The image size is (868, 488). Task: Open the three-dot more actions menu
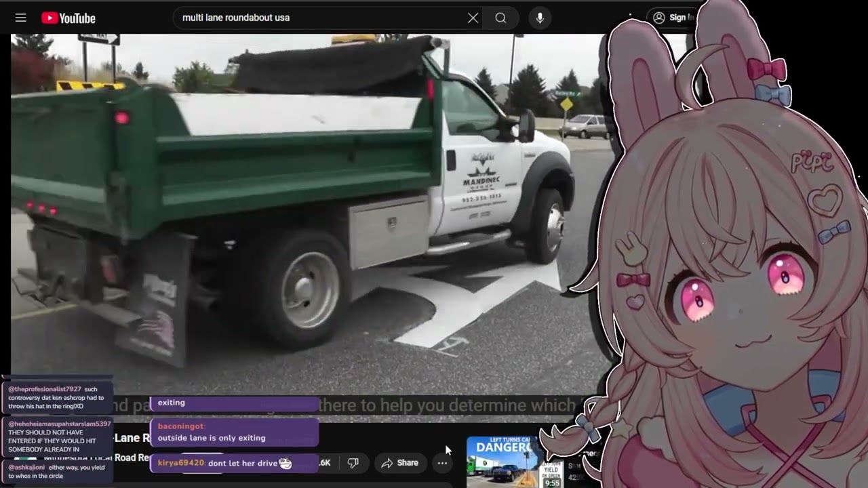[442, 463]
